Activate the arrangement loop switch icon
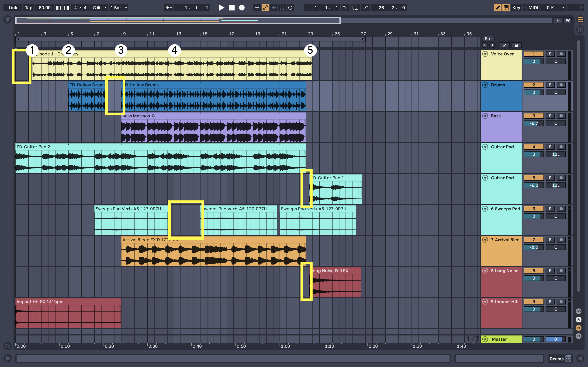This screenshot has height=367, width=588. (355, 8)
